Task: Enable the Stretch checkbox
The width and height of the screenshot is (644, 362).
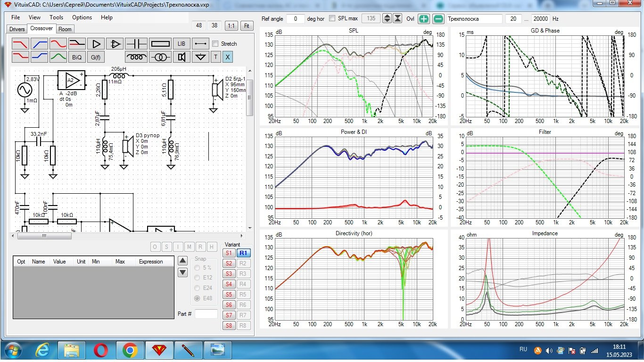Action: pyautogui.click(x=215, y=44)
